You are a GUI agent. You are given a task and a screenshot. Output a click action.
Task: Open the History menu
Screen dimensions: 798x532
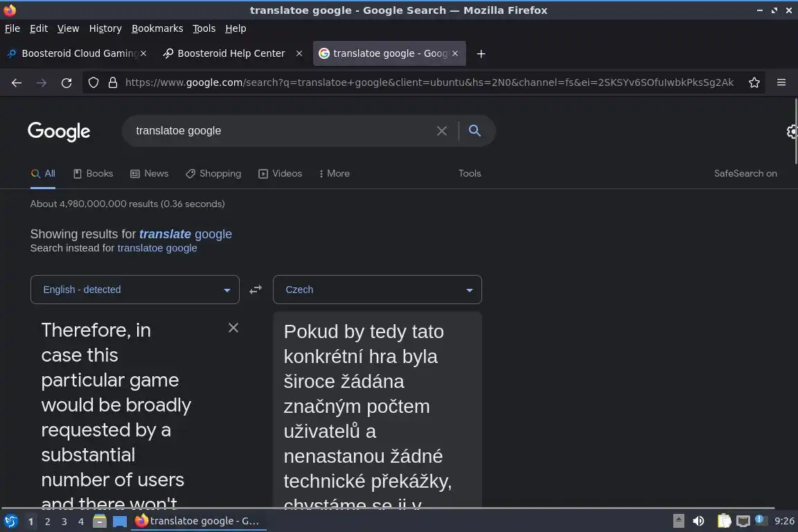point(105,28)
